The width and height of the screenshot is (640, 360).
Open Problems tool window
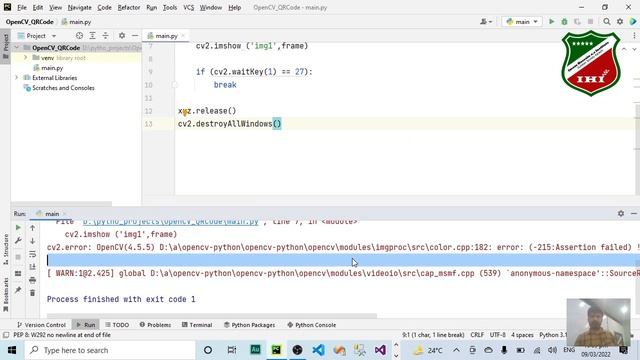point(155,325)
